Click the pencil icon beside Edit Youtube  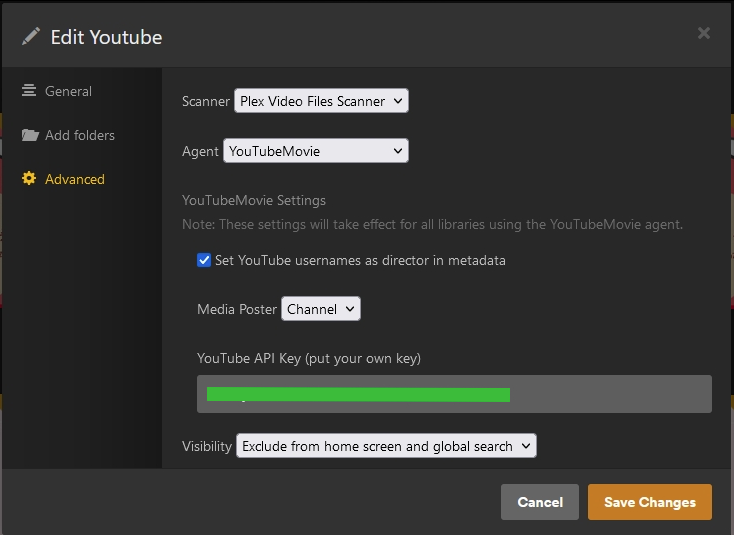click(31, 37)
